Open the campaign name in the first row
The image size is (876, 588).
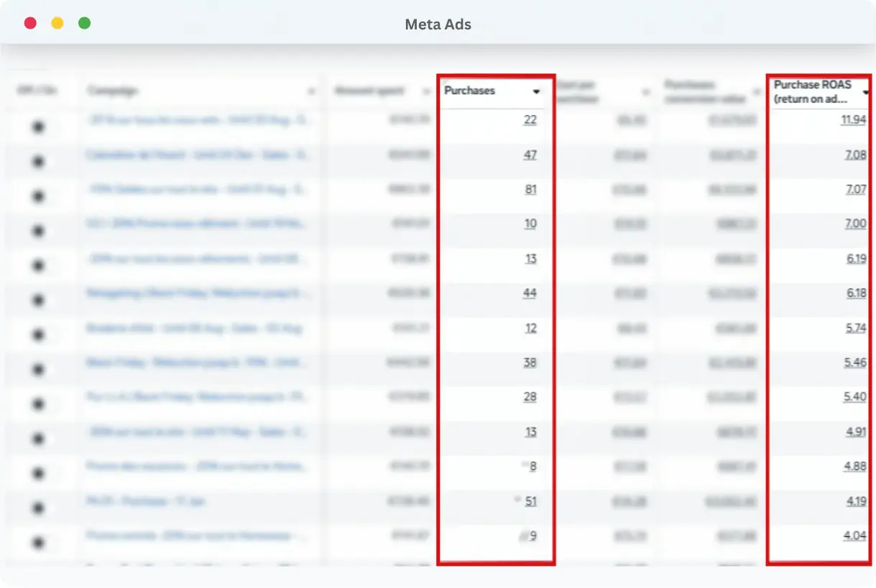[199, 119]
